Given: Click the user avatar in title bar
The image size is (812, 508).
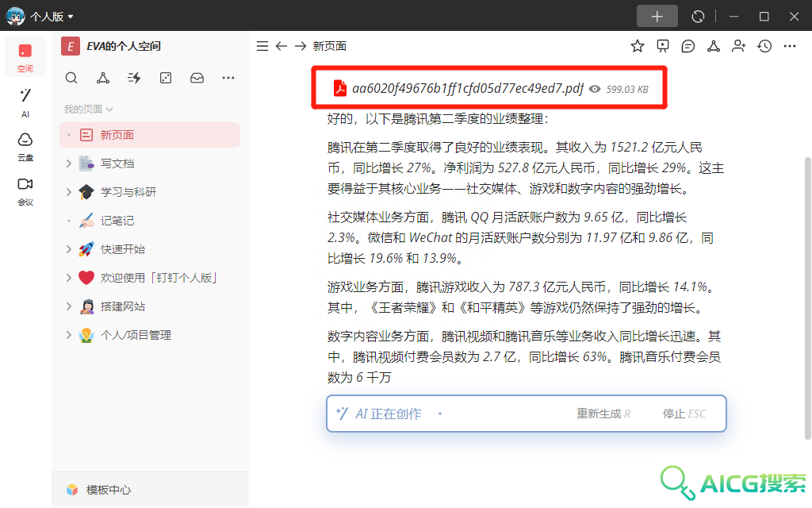Looking at the screenshot, I should tap(15, 16).
